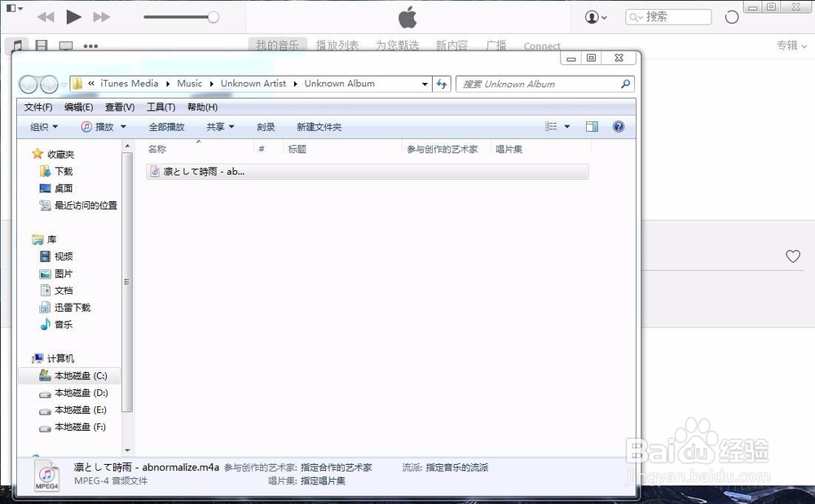
Task: Open the iTunes TV Shows icon
Action: click(66, 46)
